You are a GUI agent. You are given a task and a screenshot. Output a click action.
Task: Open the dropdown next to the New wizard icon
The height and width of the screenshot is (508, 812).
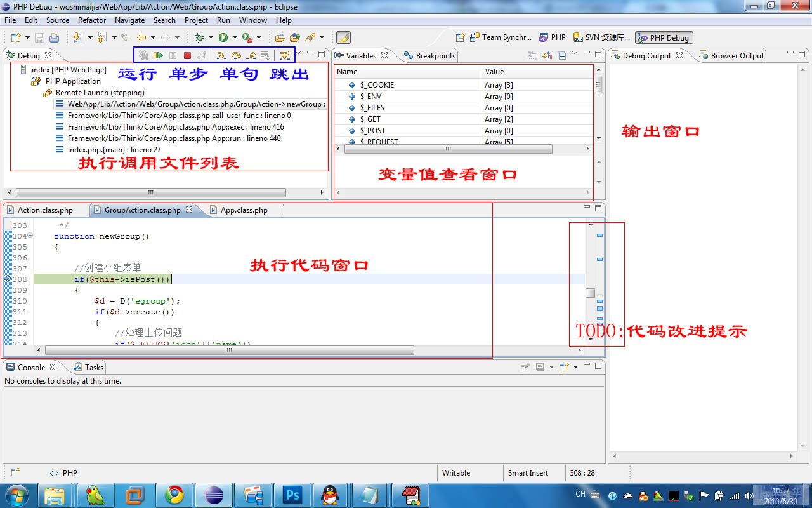pos(27,37)
